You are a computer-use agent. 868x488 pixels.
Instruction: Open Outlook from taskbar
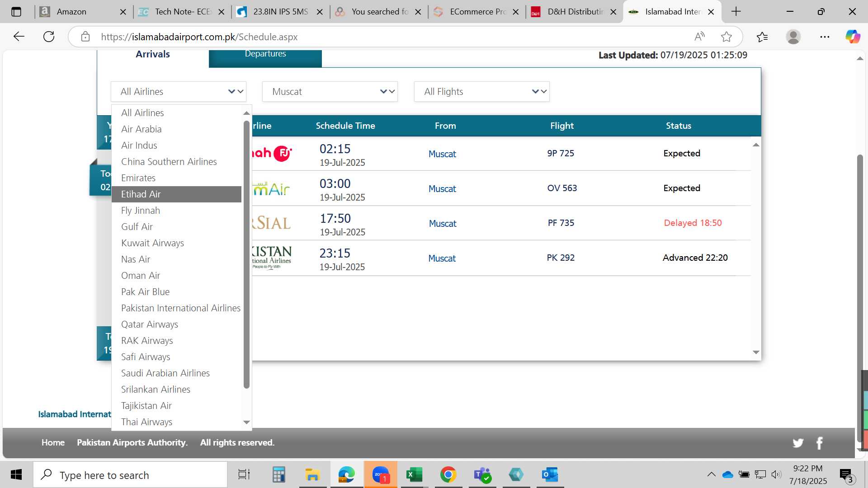coord(550,474)
